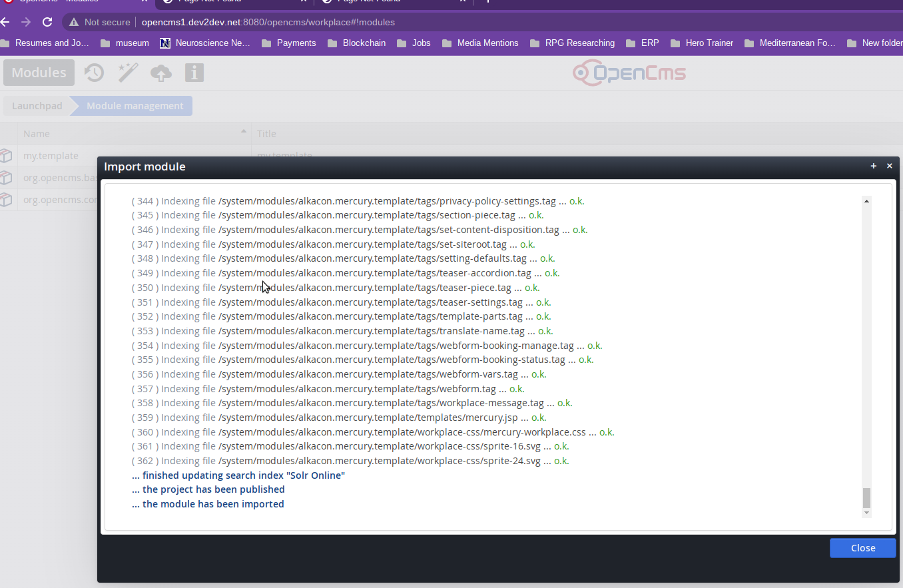This screenshot has width=903, height=588.
Task: Click the Title column header
Action: click(266, 134)
